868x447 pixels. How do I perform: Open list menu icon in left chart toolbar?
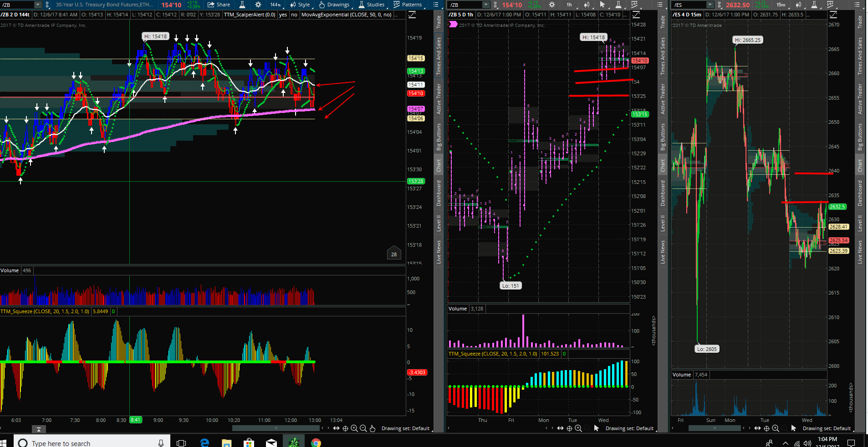pos(436,5)
